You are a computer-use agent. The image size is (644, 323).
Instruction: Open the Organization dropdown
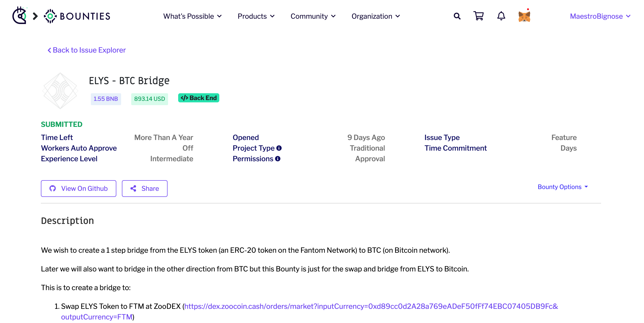[375, 16]
